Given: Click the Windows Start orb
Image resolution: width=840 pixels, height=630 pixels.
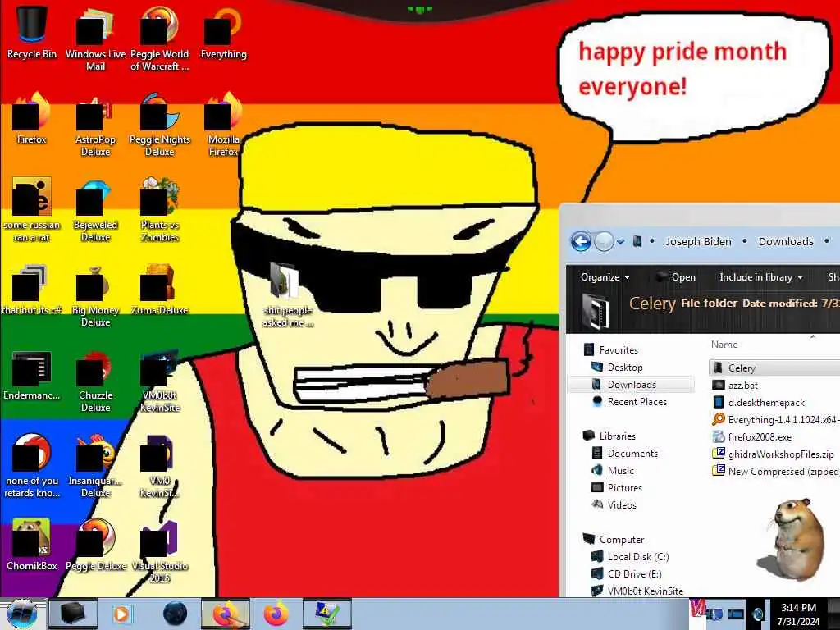Looking at the screenshot, I should [x=21, y=614].
